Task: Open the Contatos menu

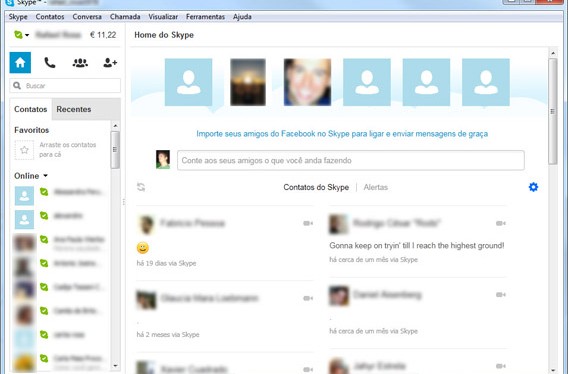Action: click(x=50, y=17)
